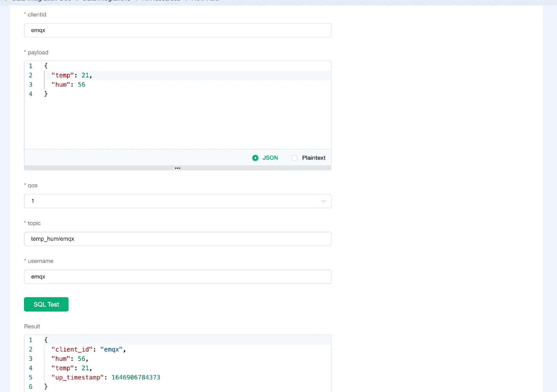Click the qos dropdown chevron arrow
Image resolution: width=557 pixels, height=392 pixels.
(x=323, y=201)
